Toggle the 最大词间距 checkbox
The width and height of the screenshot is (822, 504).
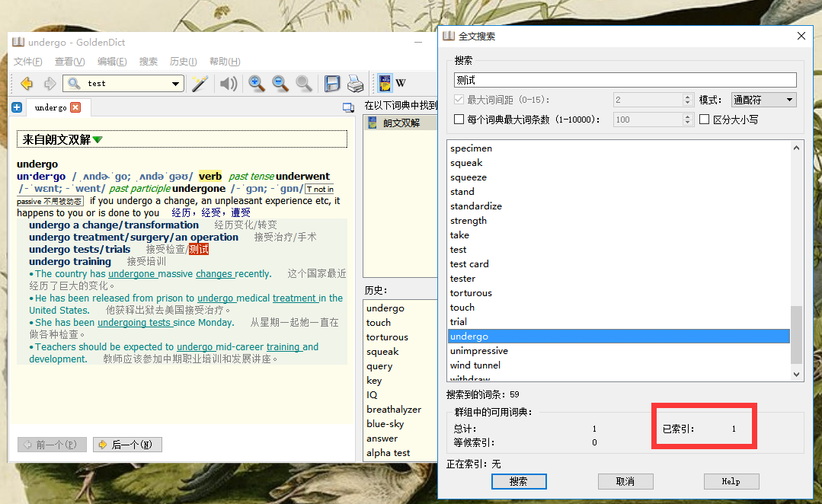tap(459, 100)
